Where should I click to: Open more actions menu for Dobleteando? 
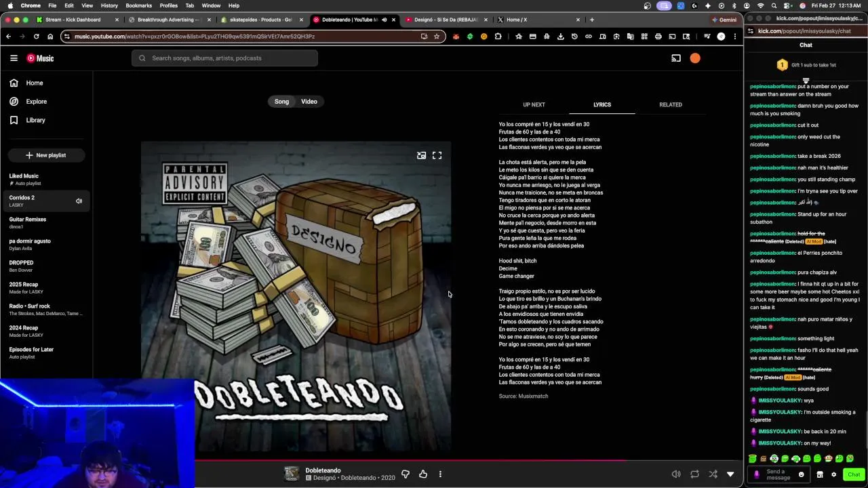point(440,474)
